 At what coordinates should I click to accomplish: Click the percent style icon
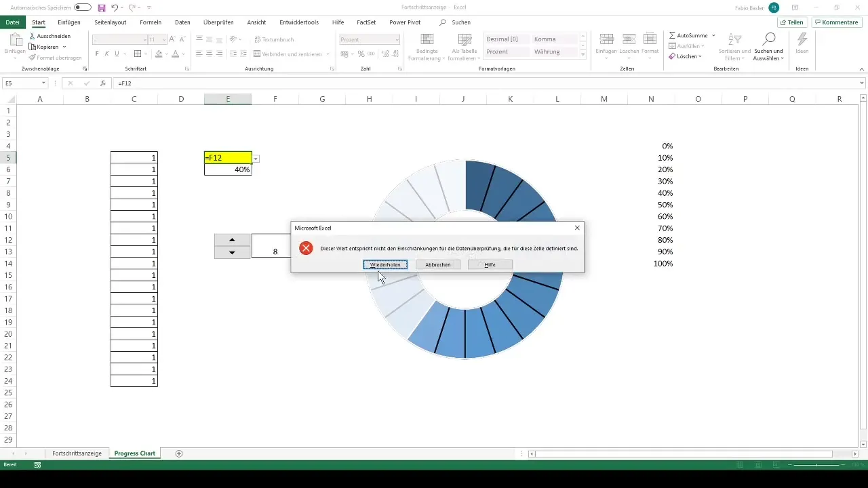tap(361, 54)
